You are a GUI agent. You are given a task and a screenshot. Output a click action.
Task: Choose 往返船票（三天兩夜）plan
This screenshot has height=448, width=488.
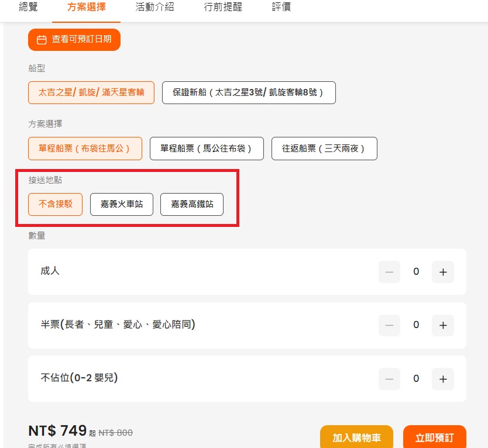(x=324, y=149)
